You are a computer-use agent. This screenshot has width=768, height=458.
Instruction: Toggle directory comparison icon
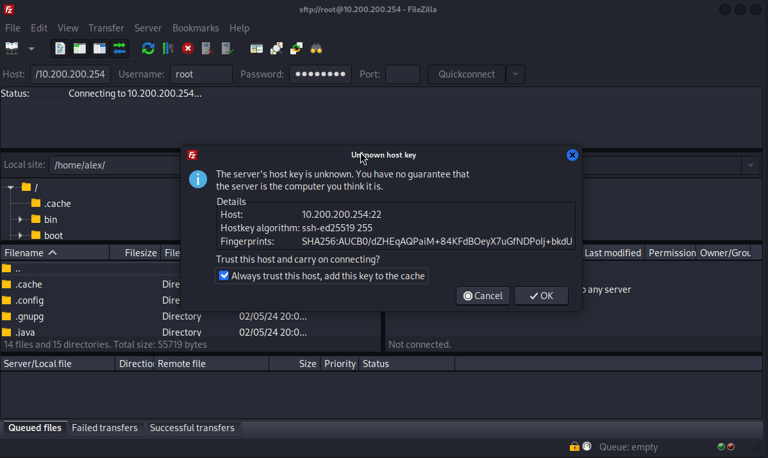(276, 48)
